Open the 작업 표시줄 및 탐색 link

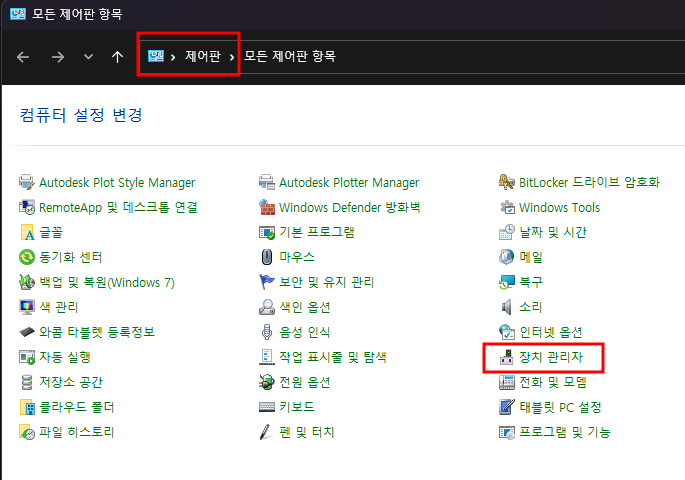pos(333,357)
